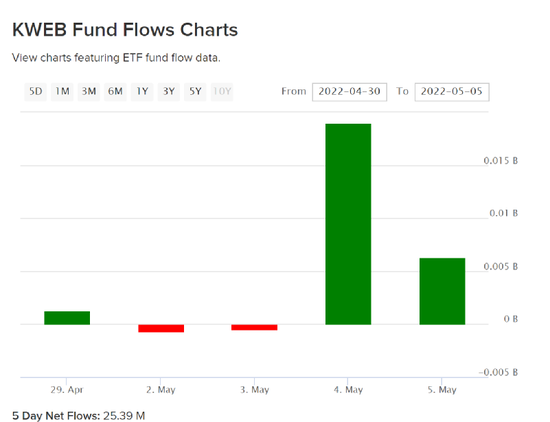Switch chart to 6M range

pyautogui.click(x=115, y=92)
